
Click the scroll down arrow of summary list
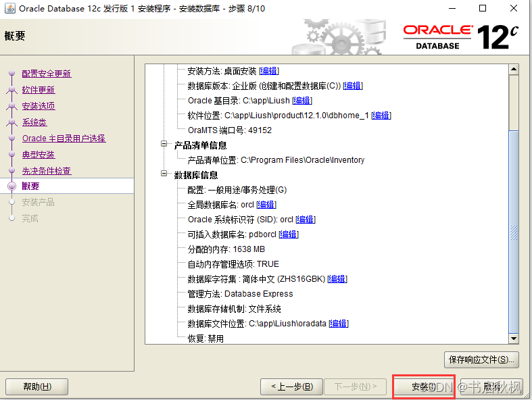click(514, 339)
